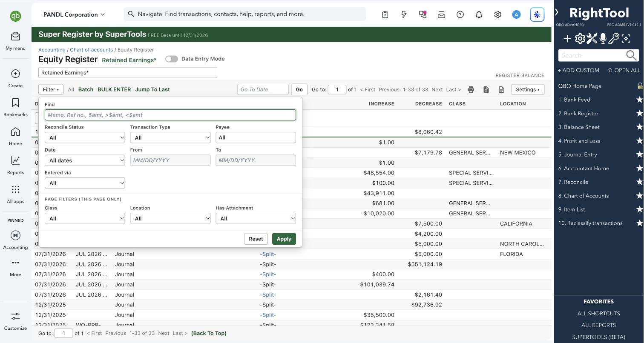Click the lightning bolt icon in header
644x343 pixels.
(x=404, y=14)
